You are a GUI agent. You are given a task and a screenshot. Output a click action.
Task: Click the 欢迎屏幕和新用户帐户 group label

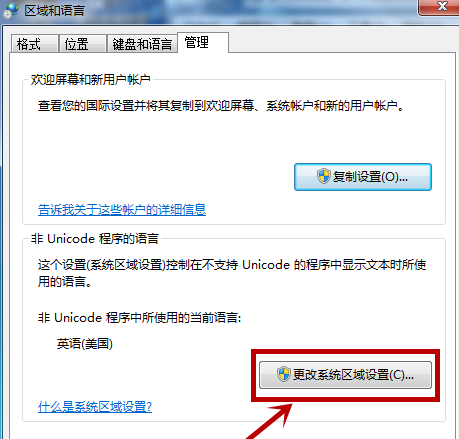[x=90, y=80]
